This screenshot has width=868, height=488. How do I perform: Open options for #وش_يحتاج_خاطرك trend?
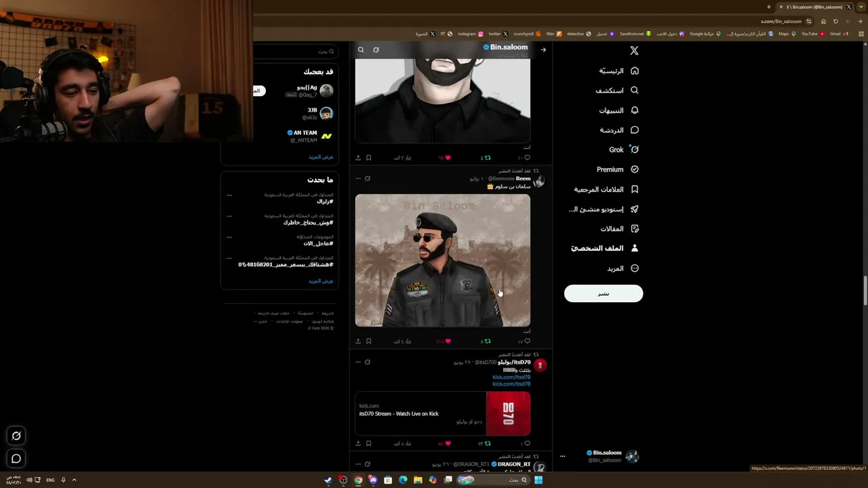pos(229,216)
